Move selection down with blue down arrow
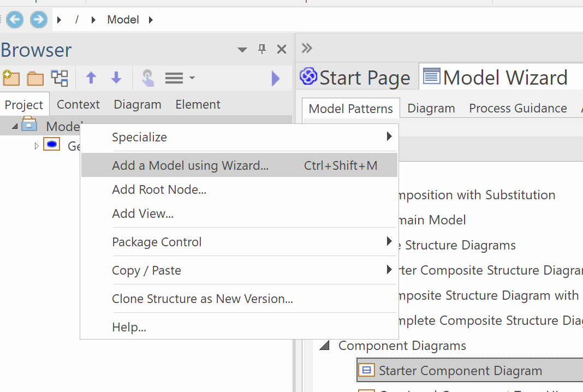The image size is (583, 392). pyautogui.click(x=116, y=78)
